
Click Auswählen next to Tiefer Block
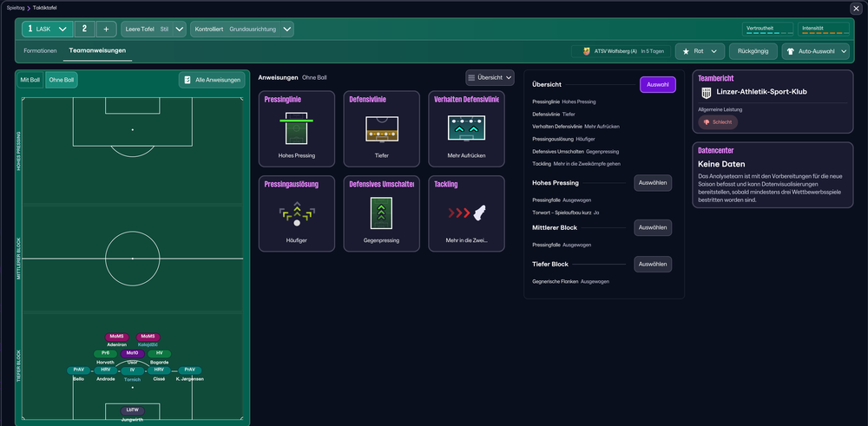tap(653, 264)
